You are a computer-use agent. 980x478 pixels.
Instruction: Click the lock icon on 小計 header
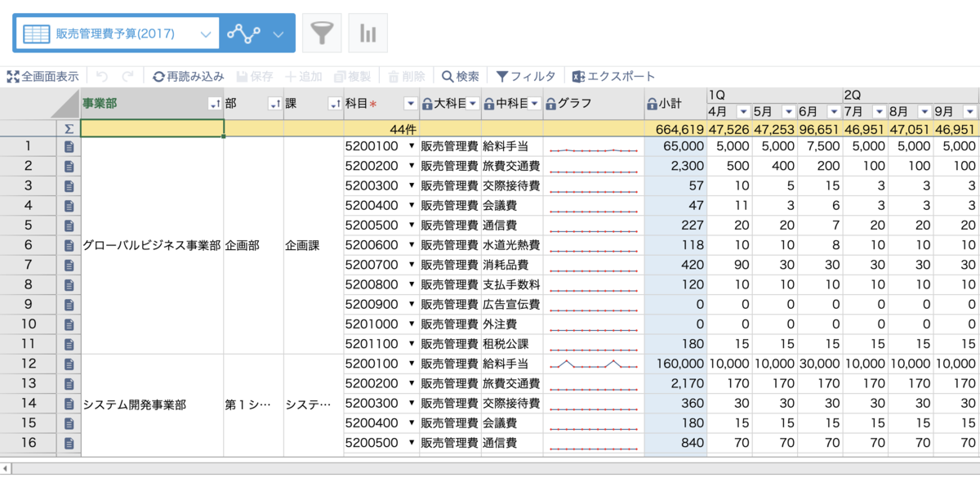(652, 104)
